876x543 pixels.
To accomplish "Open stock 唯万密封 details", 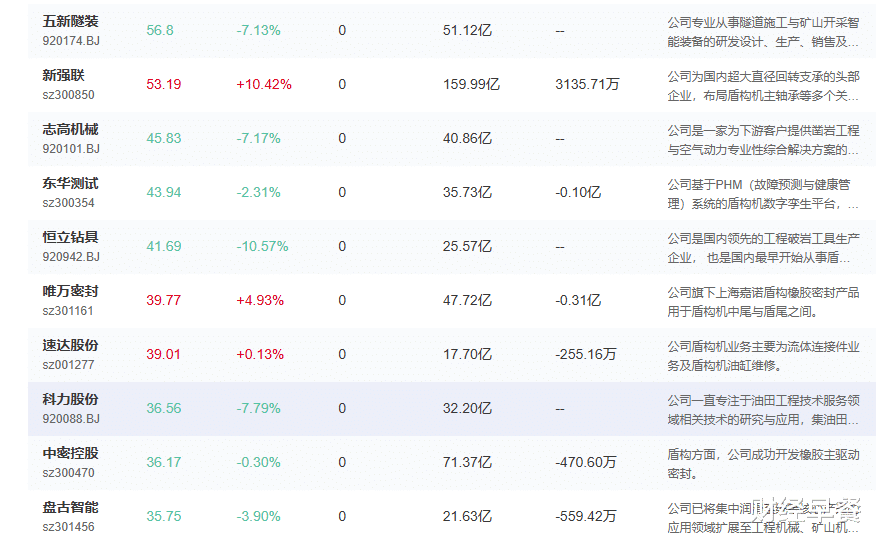I will tap(70, 292).
